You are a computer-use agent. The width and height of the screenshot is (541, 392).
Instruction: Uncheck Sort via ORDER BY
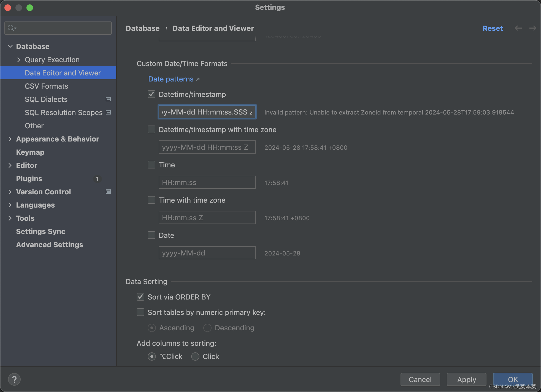(140, 297)
